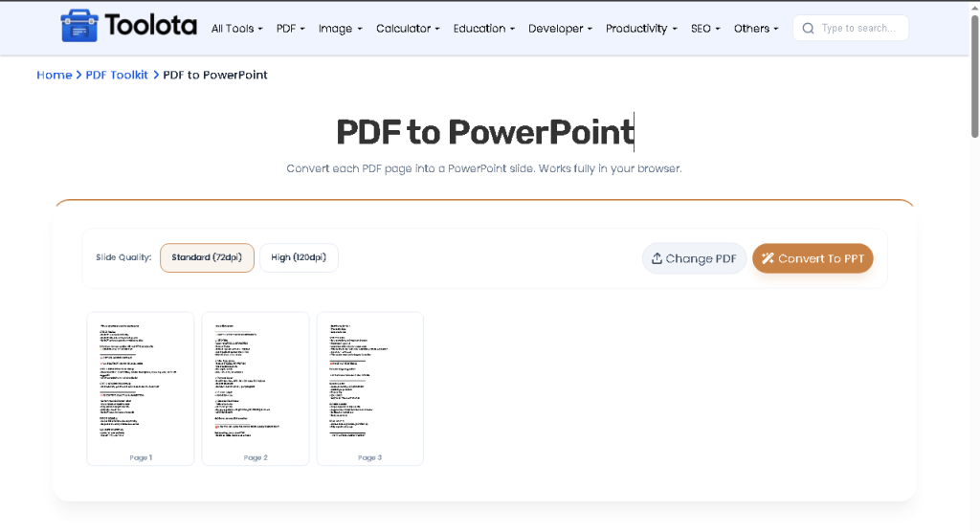Select the Page 3 thumbnail

(370, 388)
